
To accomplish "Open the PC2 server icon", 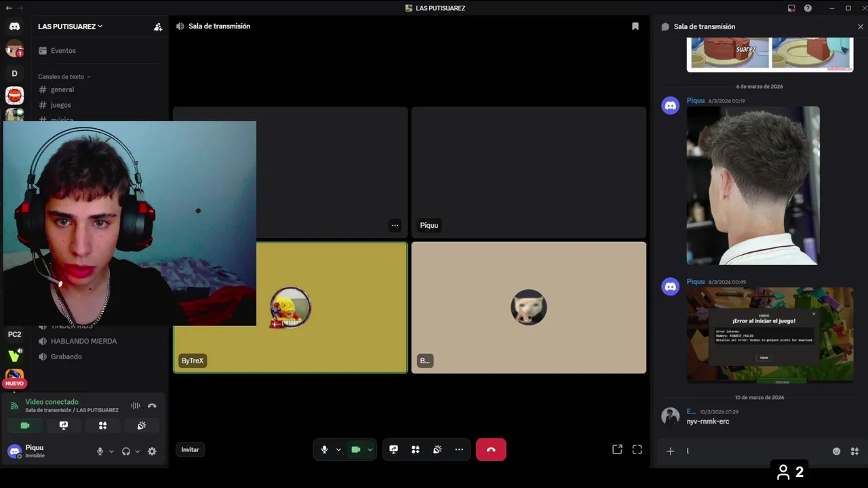I will click(14, 334).
